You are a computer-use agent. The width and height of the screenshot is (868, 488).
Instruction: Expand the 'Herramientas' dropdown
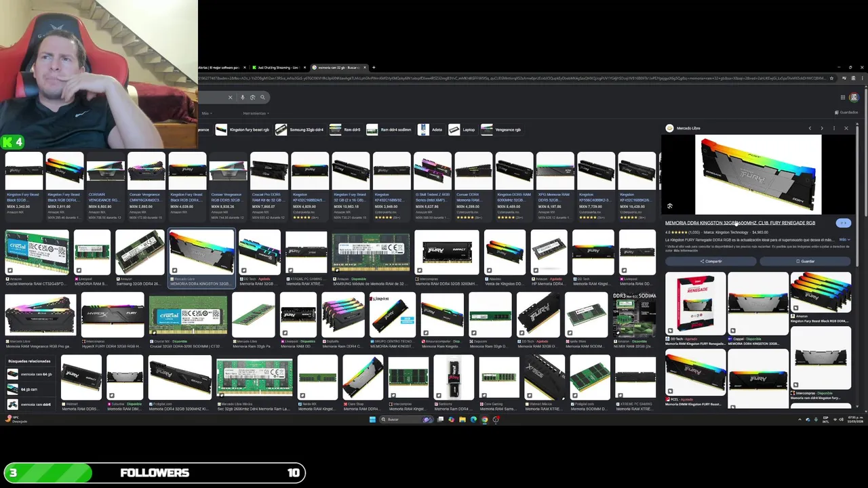click(x=256, y=113)
